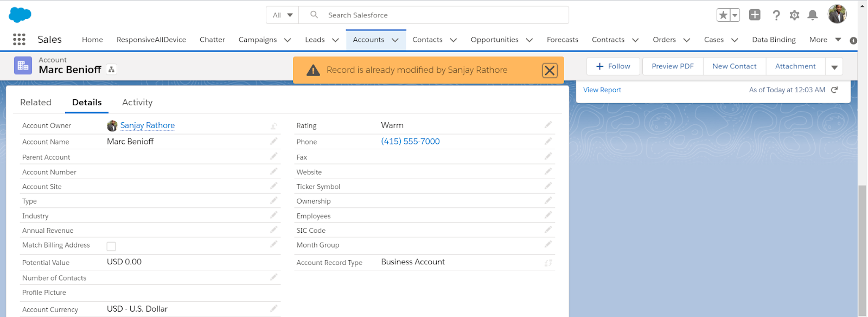Edit Industry field pencil icon

pyautogui.click(x=274, y=215)
